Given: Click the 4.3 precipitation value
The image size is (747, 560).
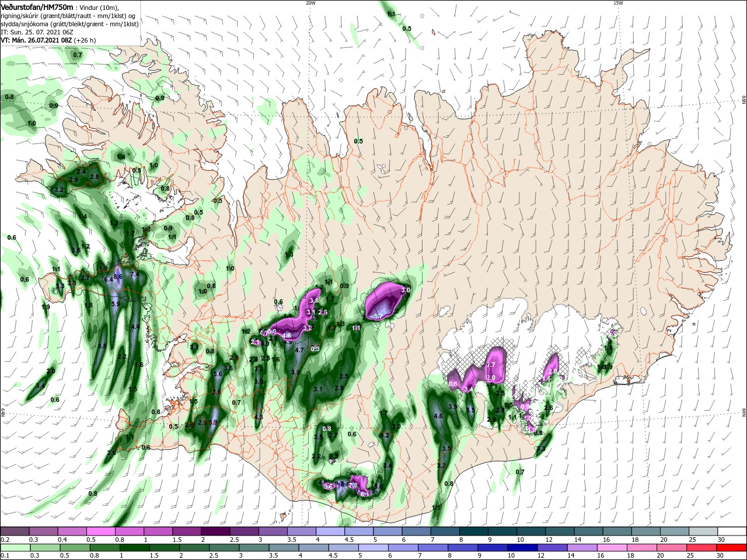Looking at the screenshot, I should point(259,417).
